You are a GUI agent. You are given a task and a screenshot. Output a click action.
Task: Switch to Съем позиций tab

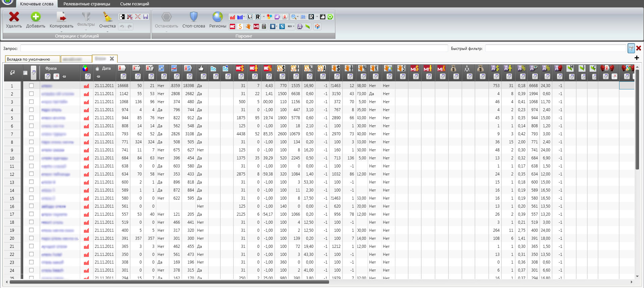click(135, 4)
